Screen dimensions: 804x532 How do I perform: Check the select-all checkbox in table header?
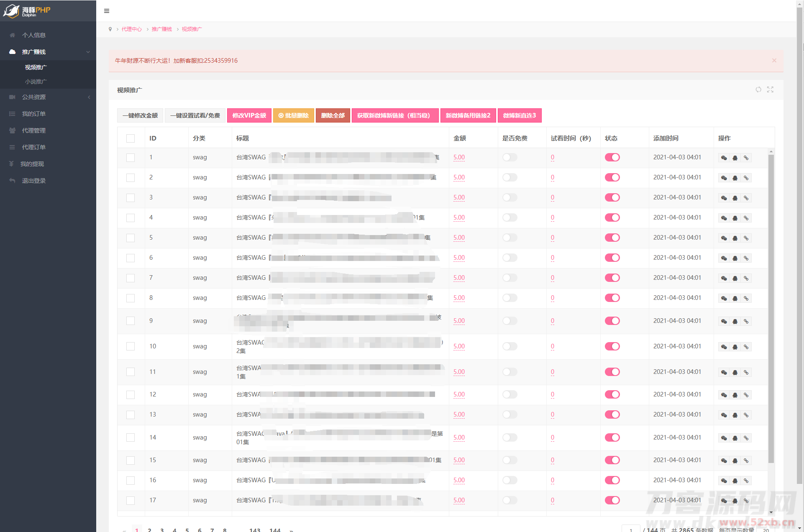131,138
